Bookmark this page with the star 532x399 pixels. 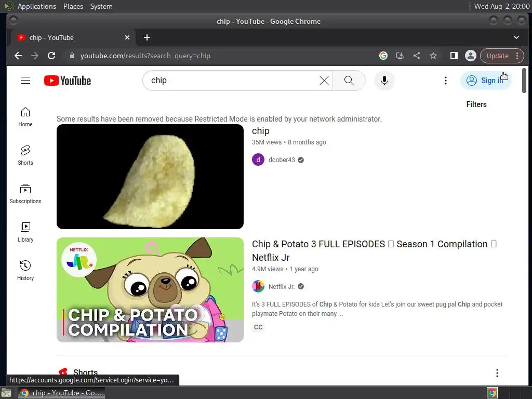pos(433,56)
